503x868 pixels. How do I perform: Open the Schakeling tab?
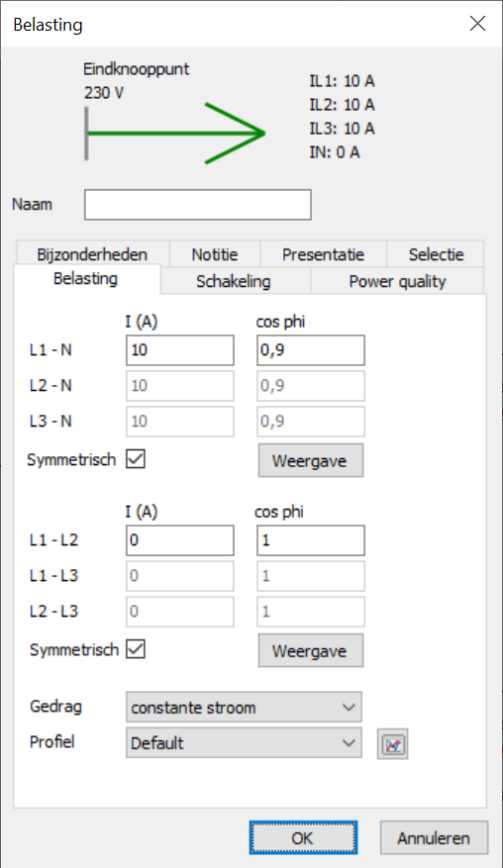point(234,281)
